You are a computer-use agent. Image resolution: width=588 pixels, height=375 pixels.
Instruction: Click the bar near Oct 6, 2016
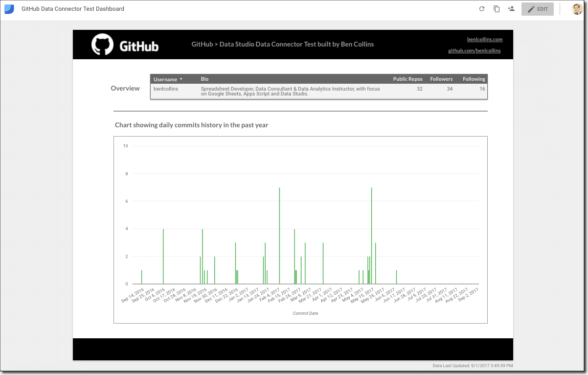point(163,257)
